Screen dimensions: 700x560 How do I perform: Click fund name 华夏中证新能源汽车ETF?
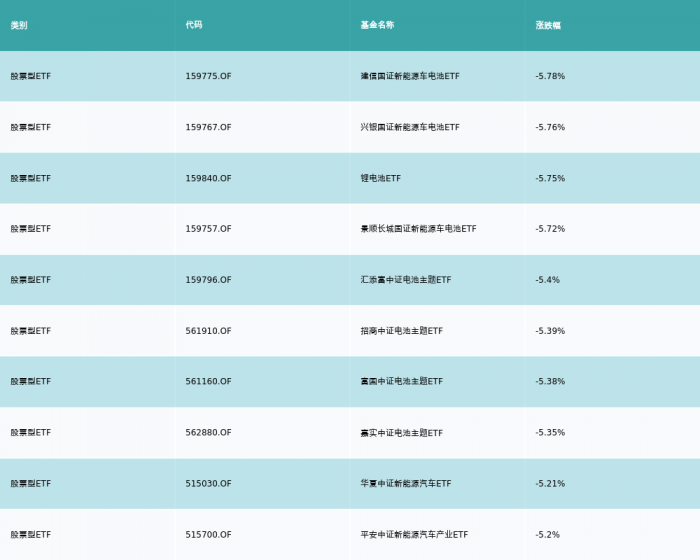point(406,484)
